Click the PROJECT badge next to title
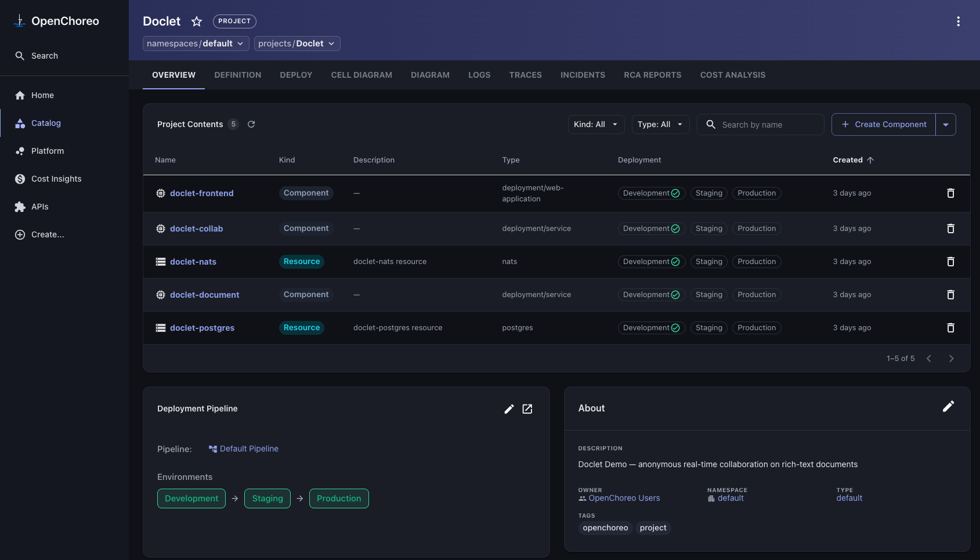 tap(234, 21)
